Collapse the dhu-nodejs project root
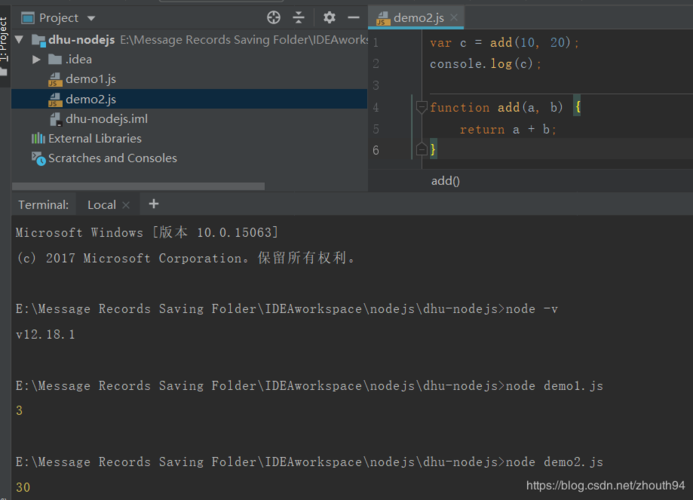Viewport: 693px width, 500px height. pyautogui.click(x=22, y=40)
